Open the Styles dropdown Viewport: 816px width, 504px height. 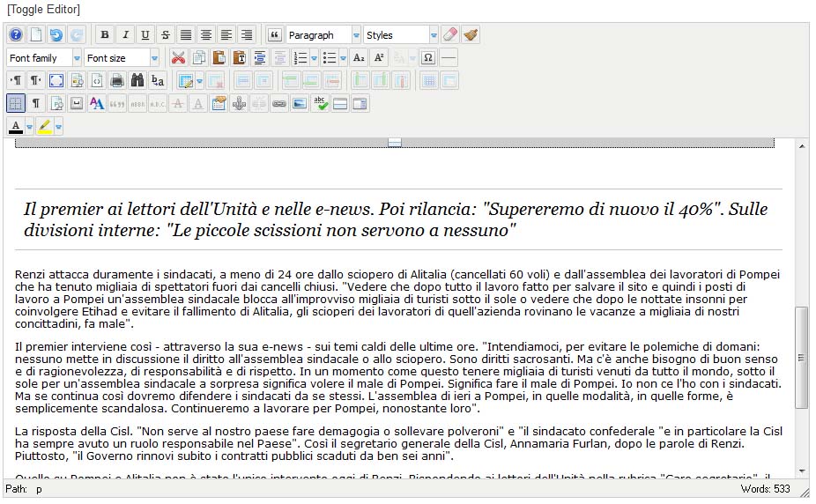(x=401, y=35)
